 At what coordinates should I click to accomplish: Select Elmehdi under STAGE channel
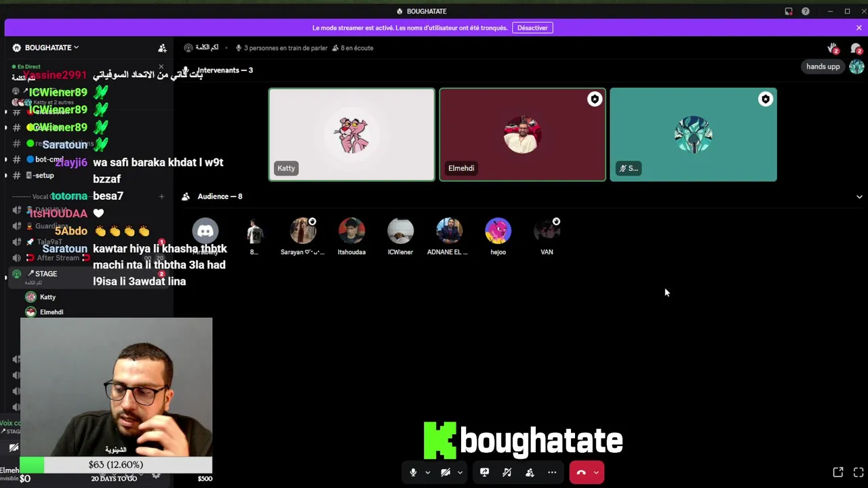[52, 312]
